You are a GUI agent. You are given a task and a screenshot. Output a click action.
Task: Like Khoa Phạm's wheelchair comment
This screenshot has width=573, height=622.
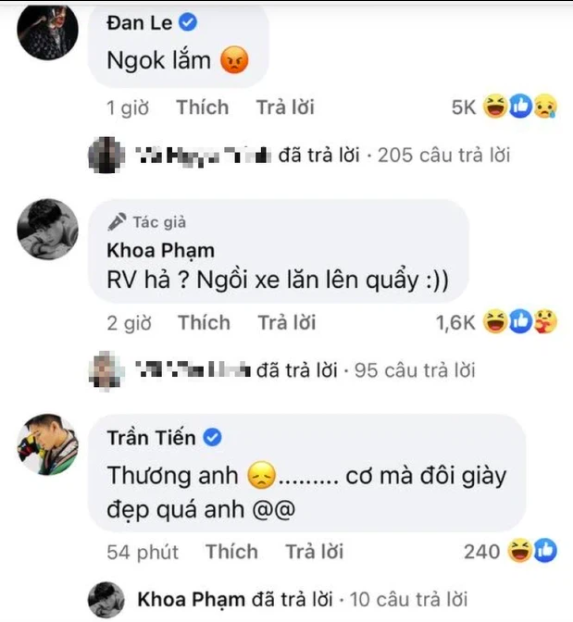(204, 323)
